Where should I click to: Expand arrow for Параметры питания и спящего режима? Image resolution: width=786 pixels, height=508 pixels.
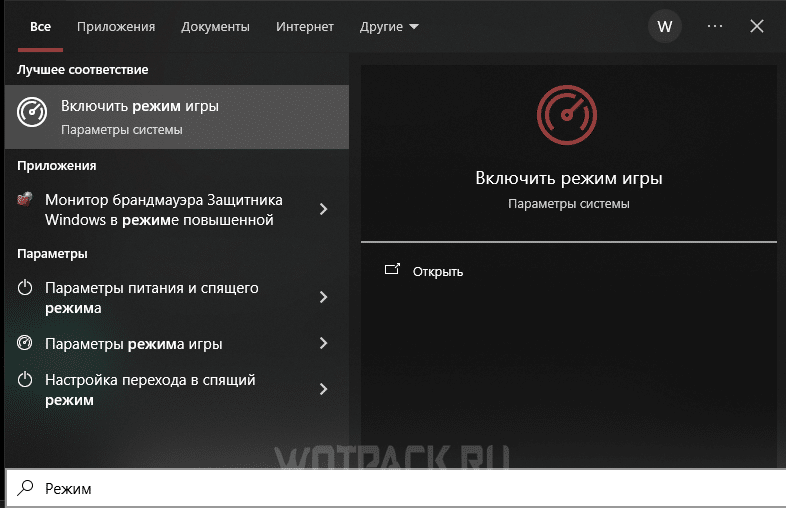click(324, 297)
